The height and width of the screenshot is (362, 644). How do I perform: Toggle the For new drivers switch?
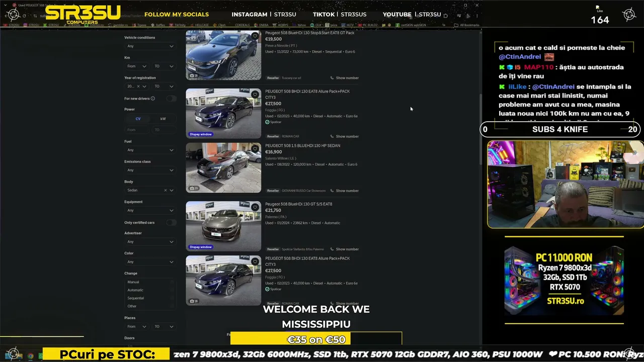[x=172, y=99]
